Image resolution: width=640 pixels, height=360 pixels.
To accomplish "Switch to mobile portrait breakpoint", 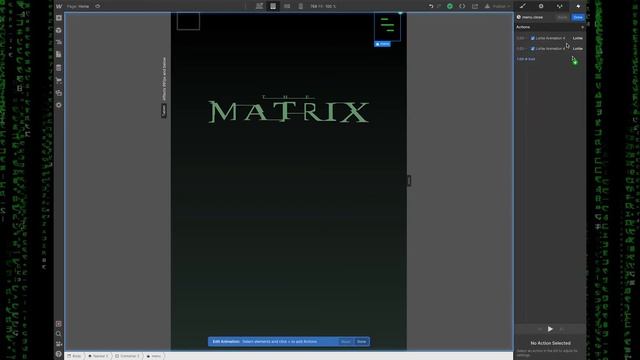I will click(x=300, y=6).
